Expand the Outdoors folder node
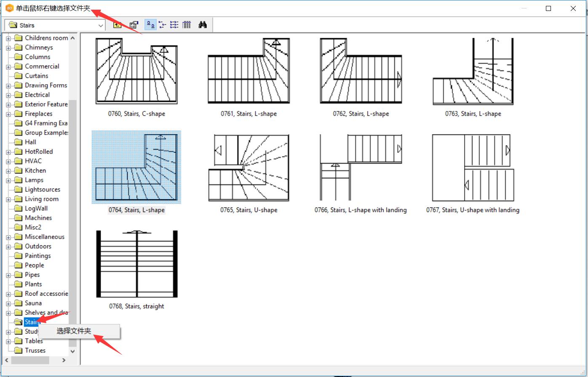Screen dimensions: 588x377 click(x=8, y=247)
